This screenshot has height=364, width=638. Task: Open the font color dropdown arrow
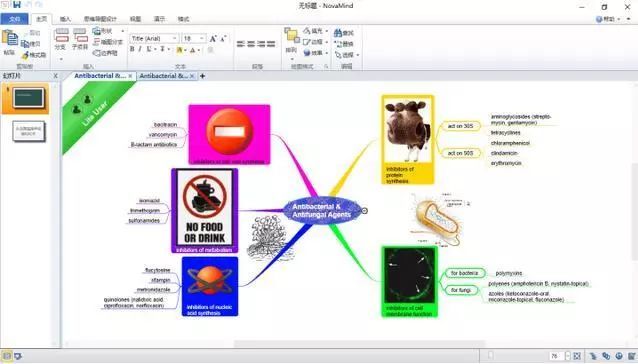tap(199, 50)
